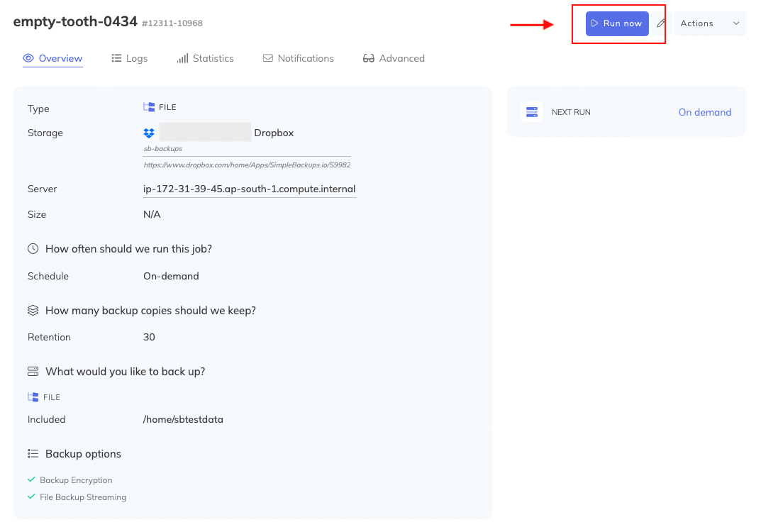Open the Notifications tab
761x532 pixels.
pos(299,58)
